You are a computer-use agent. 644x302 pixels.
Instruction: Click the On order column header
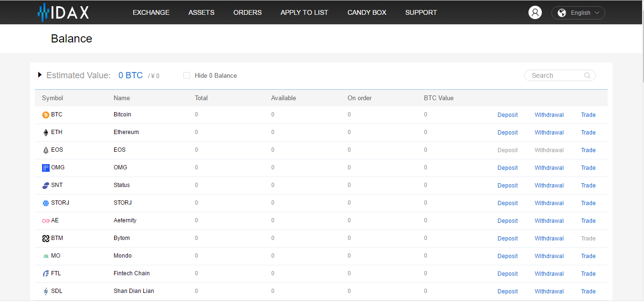pyautogui.click(x=359, y=98)
